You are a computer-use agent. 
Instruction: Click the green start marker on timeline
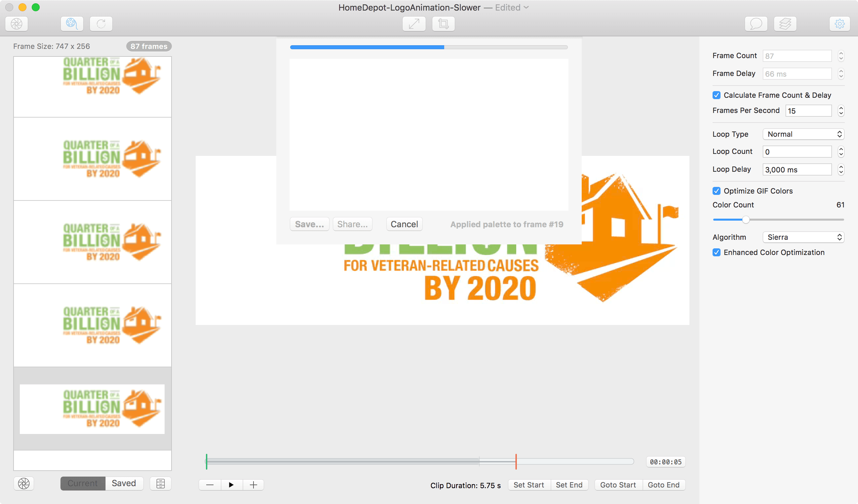(x=206, y=462)
